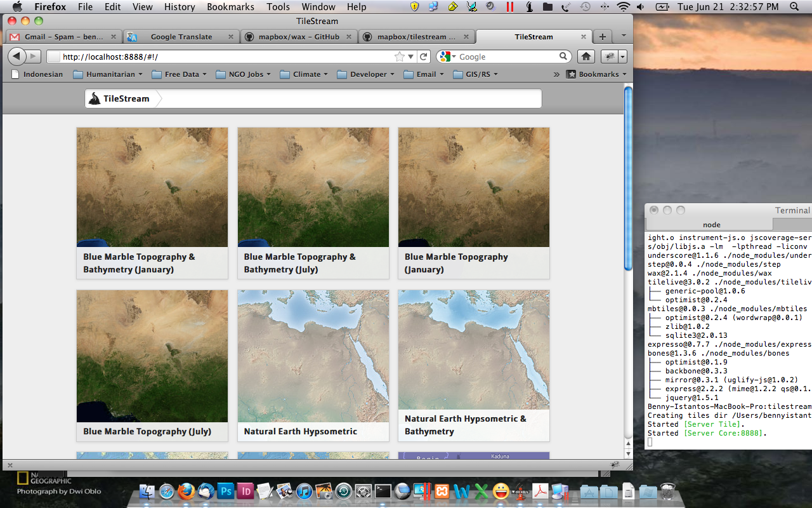Open Blue Marble Topography (July) map
Screen dimensions: 812x508
(152, 365)
